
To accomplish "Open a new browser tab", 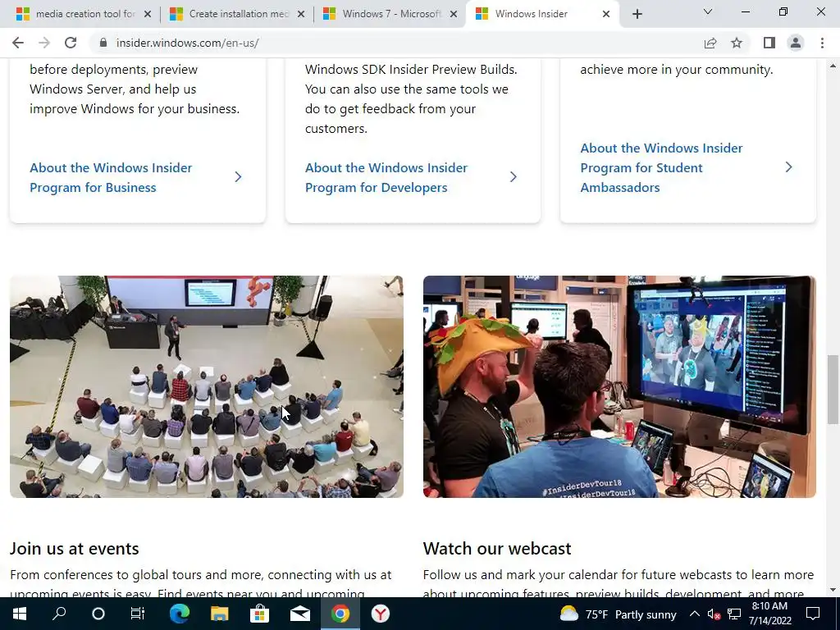I will [637, 15].
